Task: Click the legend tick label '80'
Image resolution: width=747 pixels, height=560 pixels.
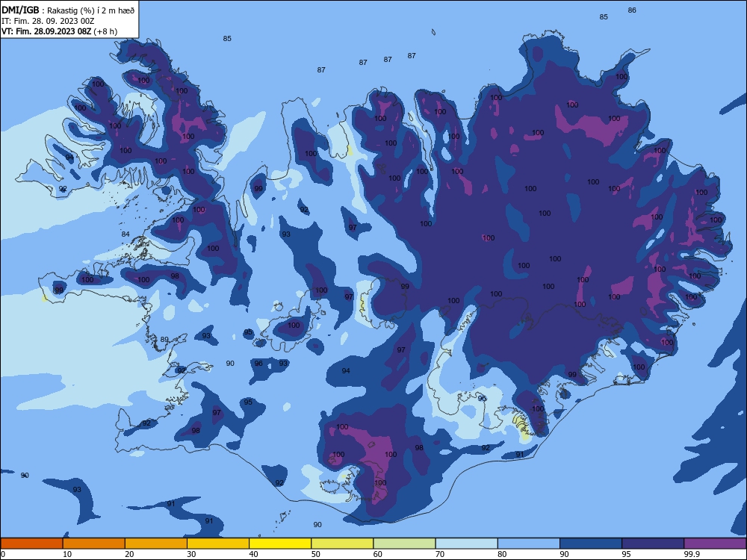Action: 502,554
